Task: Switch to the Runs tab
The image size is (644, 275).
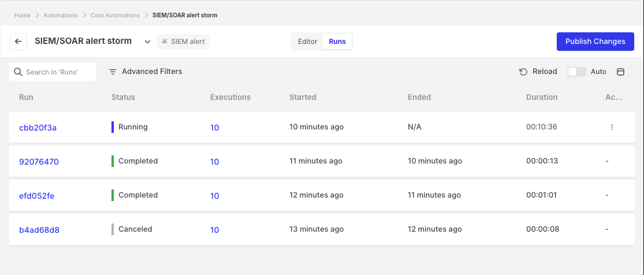Action: 337,42
